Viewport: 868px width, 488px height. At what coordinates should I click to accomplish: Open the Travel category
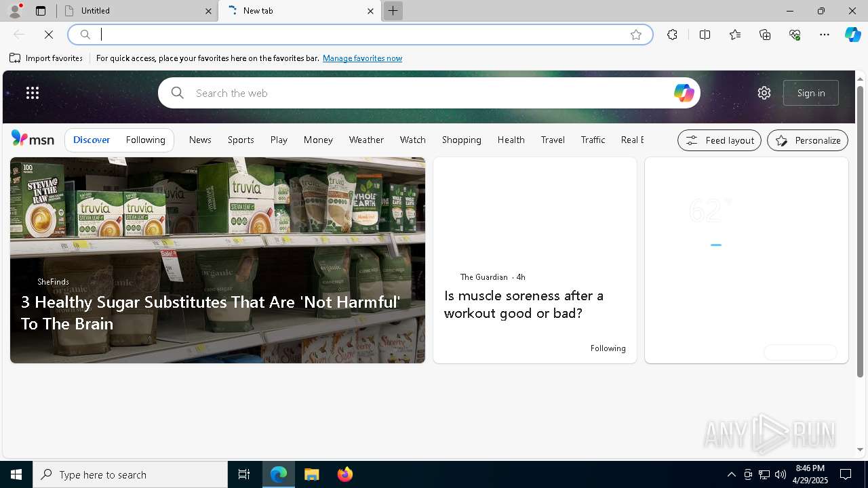pyautogui.click(x=553, y=140)
